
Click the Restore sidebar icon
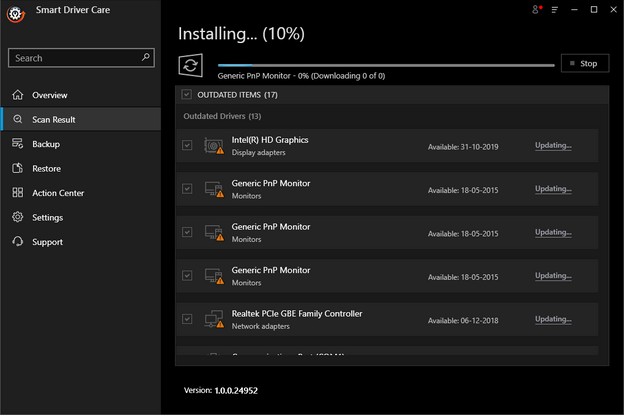pyautogui.click(x=17, y=168)
